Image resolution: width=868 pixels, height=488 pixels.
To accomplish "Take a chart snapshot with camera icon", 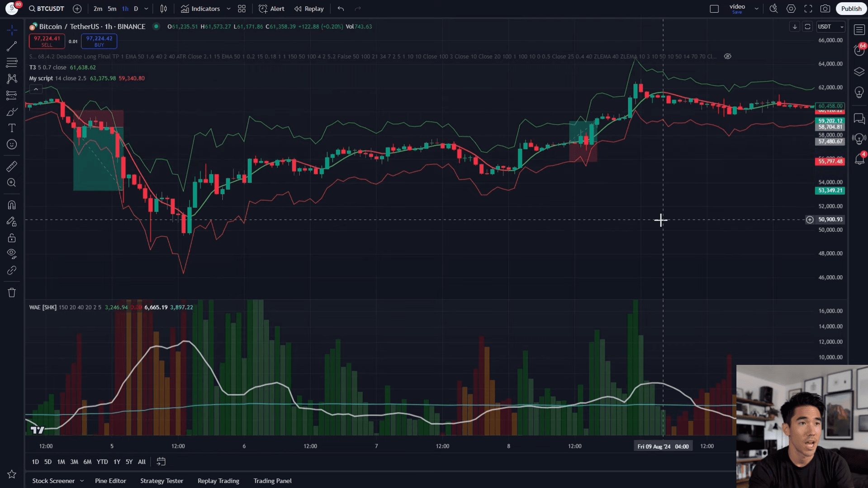I will click(825, 9).
